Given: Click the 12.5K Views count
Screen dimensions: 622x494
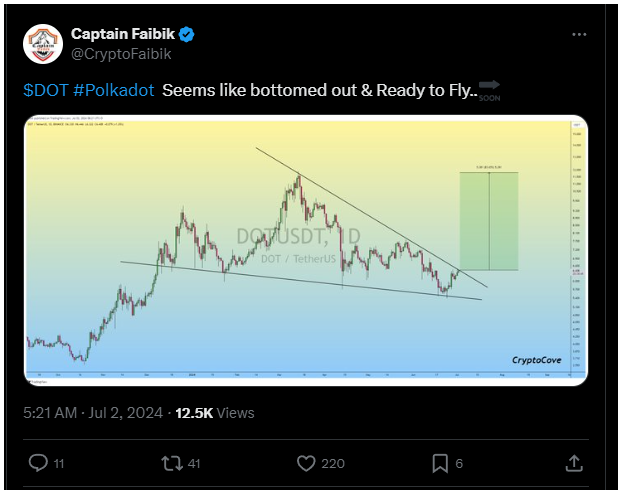Looking at the screenshot, I should [215, 413].
